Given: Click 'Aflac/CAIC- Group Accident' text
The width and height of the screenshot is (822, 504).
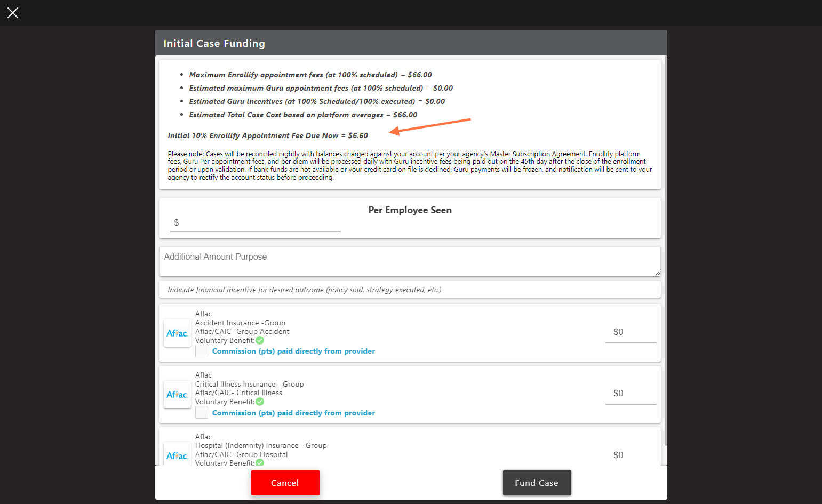Looking at the screenshot, I should click(x=242, y=331).
